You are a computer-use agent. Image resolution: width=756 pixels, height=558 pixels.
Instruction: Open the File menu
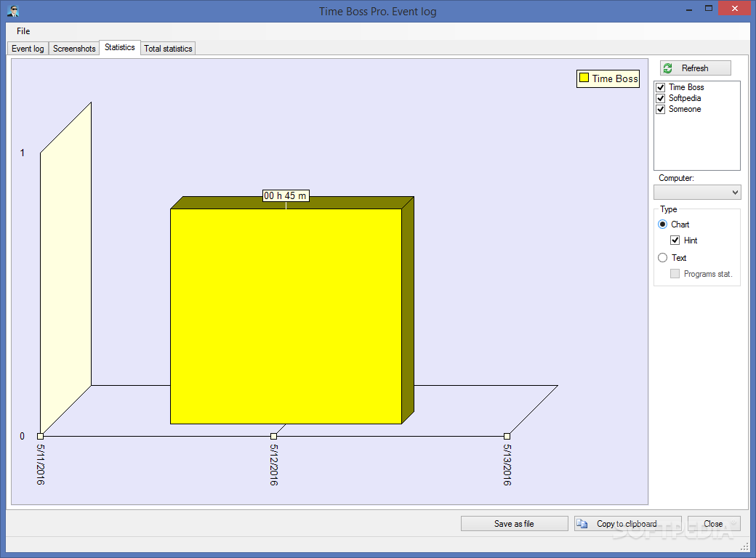tap(23, 31)
